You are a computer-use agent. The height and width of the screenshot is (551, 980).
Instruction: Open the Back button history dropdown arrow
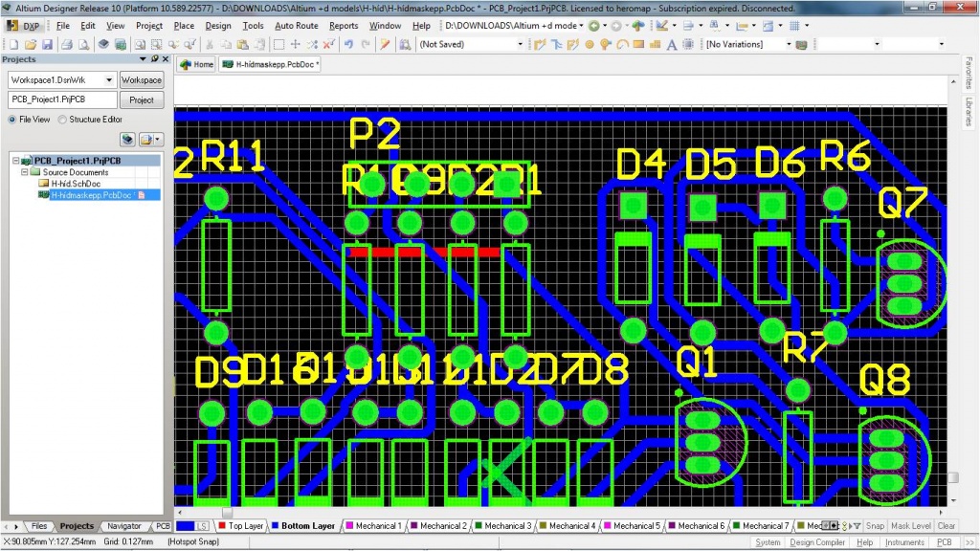click(605, 26)
